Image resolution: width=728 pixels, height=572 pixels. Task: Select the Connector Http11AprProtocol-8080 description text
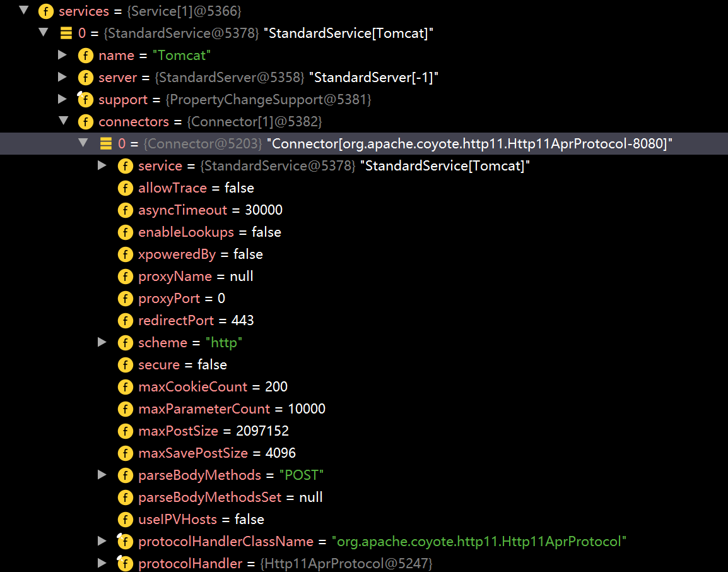[x=469, y=143]
